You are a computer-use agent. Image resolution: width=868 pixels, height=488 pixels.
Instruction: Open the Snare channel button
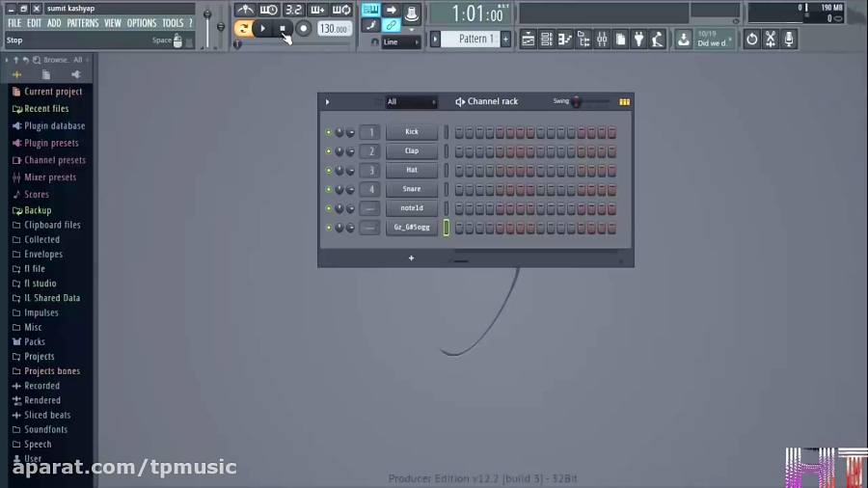pyautogui.click(x=411, y=189)
